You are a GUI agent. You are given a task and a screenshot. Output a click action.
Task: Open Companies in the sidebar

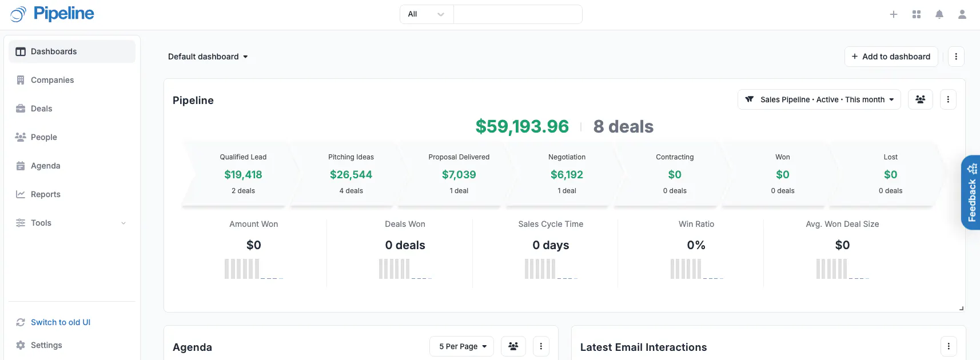tap(72, 80)
